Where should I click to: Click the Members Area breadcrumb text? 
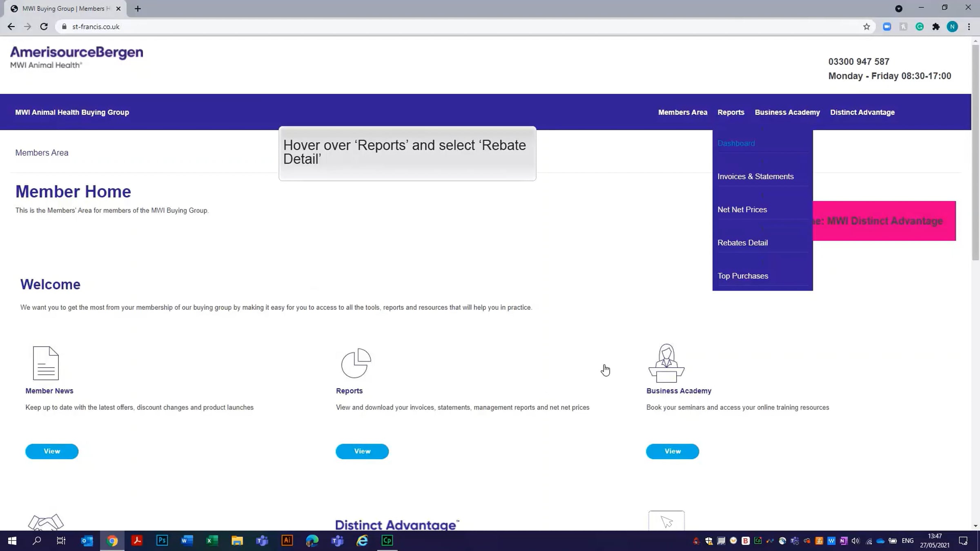click(42, 153)
